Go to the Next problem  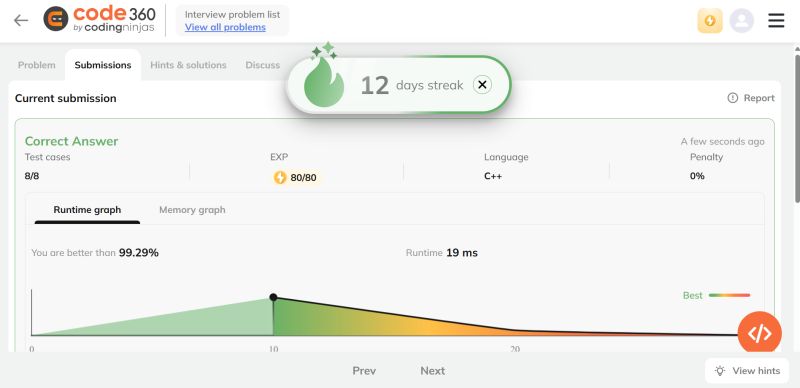[433, 371]
